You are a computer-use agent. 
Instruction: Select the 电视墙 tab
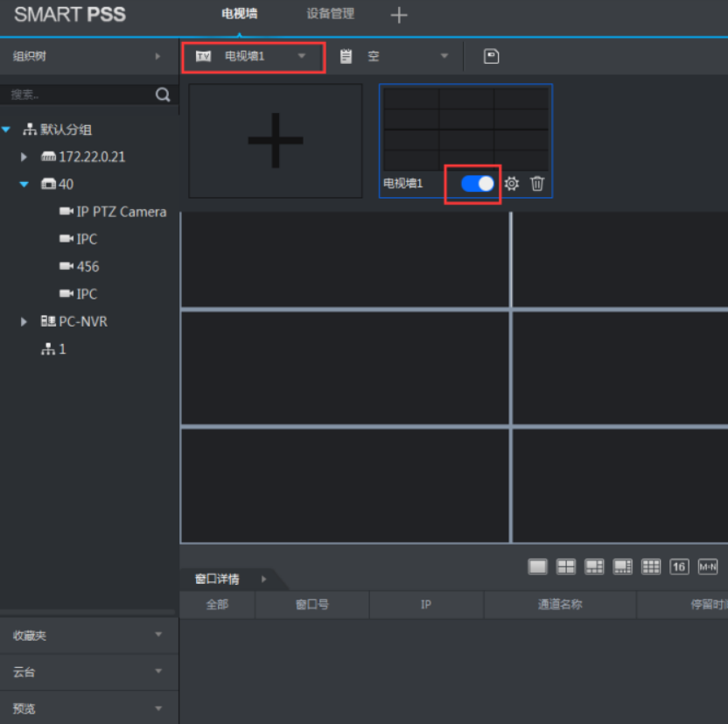[x=240, y=14]
